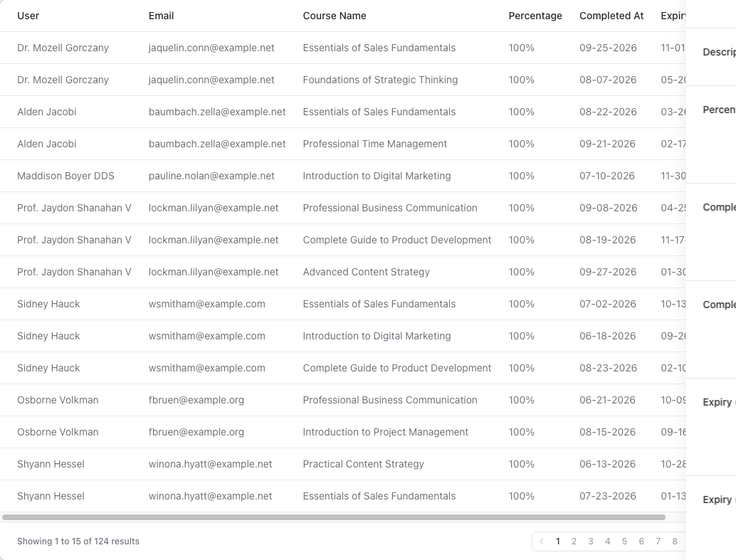736x560 pixels.
Task: Click completed date 07-10-2026
Action: 607,176
